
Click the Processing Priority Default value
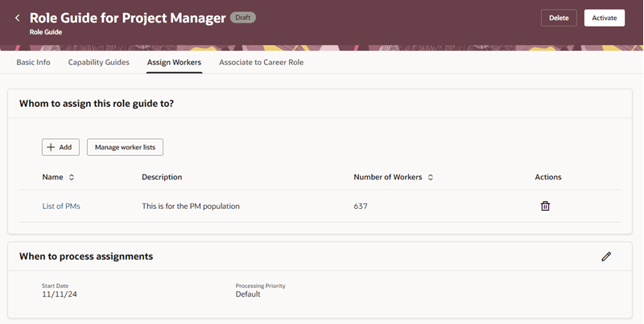(x=248, y=293)
